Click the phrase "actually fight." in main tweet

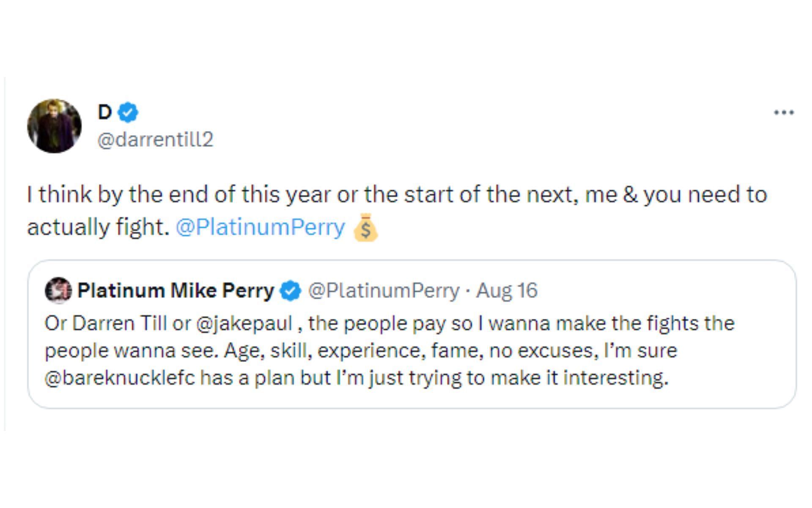tap(98, 227)
